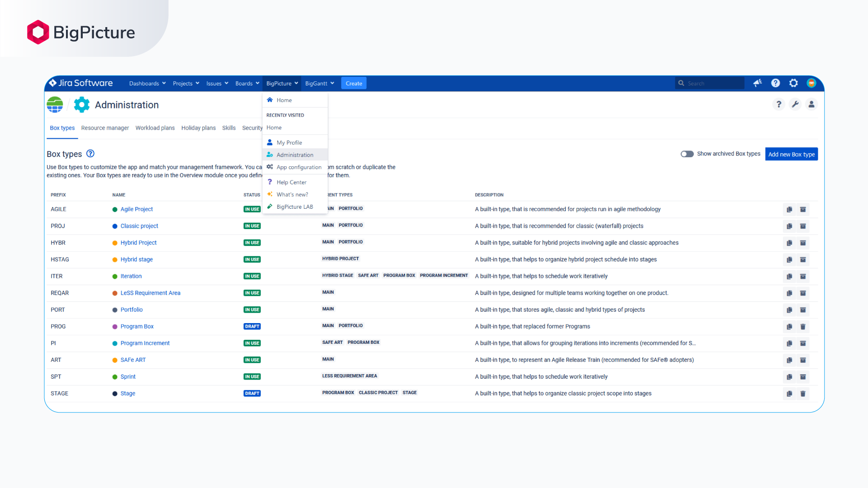Toggle Show archived Box types switch
The height and width of the screenshot is (488, 868).
(687, 154)
